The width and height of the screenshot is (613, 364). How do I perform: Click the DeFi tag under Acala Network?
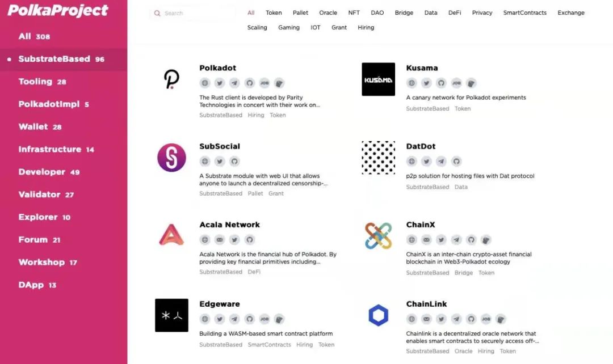[254, 272]
